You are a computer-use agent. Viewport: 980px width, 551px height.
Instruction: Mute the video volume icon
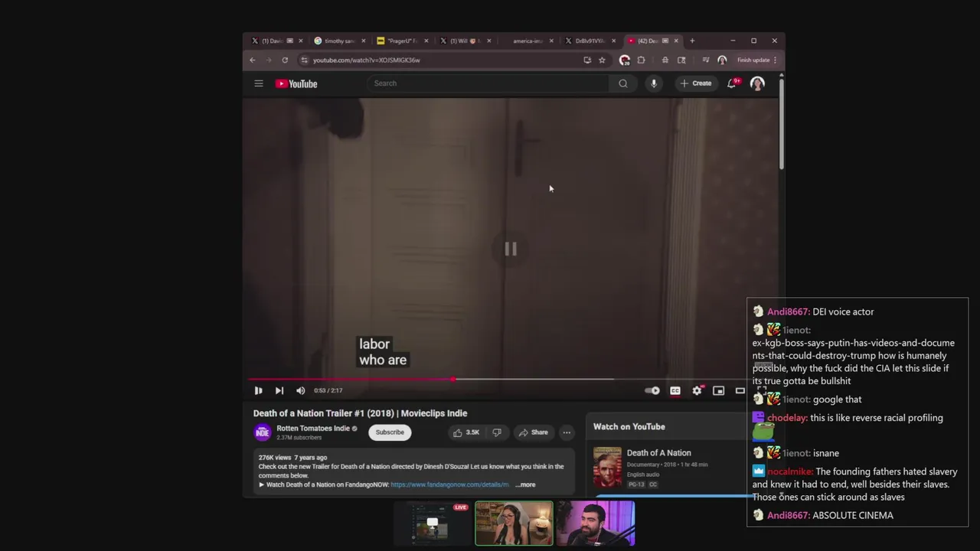(x=301, y=390)
